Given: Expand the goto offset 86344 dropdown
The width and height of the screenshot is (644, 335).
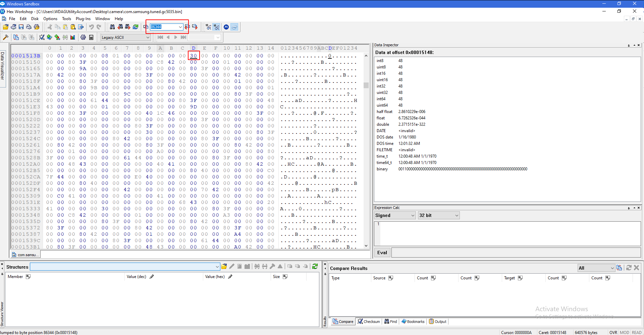Looking at the screenshot, I should [x=180, y=27].
